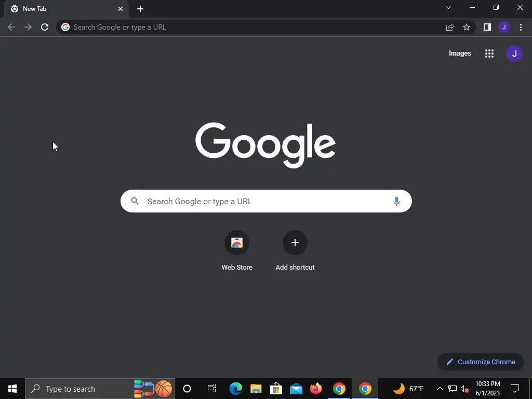Close the New Tab tab
532x399 pixels.
pos(121,9)
